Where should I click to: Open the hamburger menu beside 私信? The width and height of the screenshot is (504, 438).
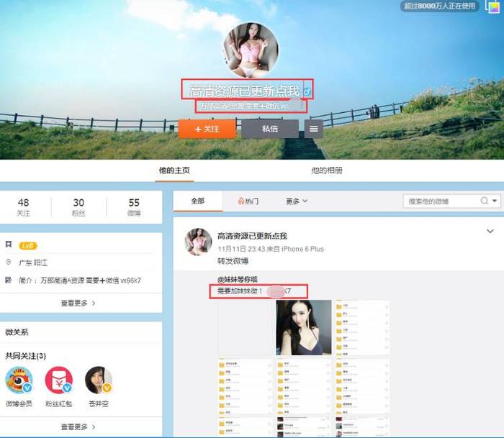click(x=313, y=129)
